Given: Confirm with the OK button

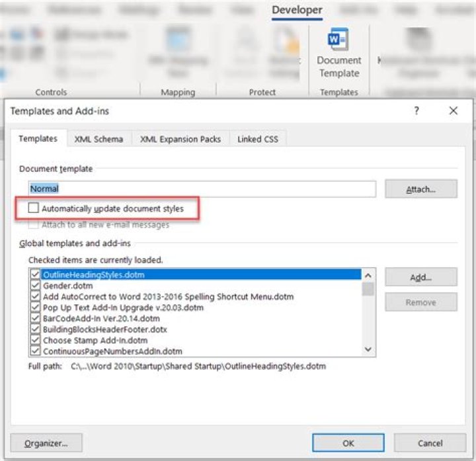Looking at the screenshot, I should [348, 442].
